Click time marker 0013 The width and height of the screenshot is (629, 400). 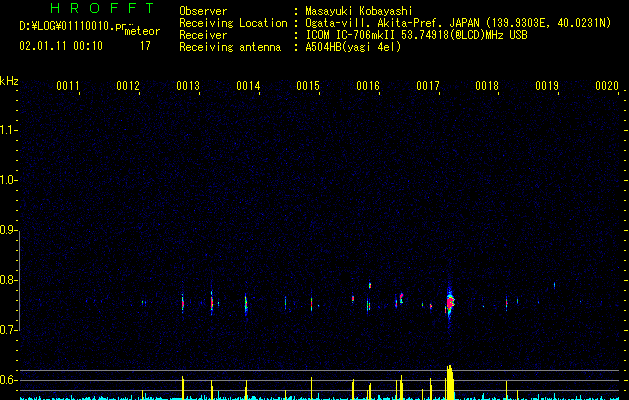(188, 86)
